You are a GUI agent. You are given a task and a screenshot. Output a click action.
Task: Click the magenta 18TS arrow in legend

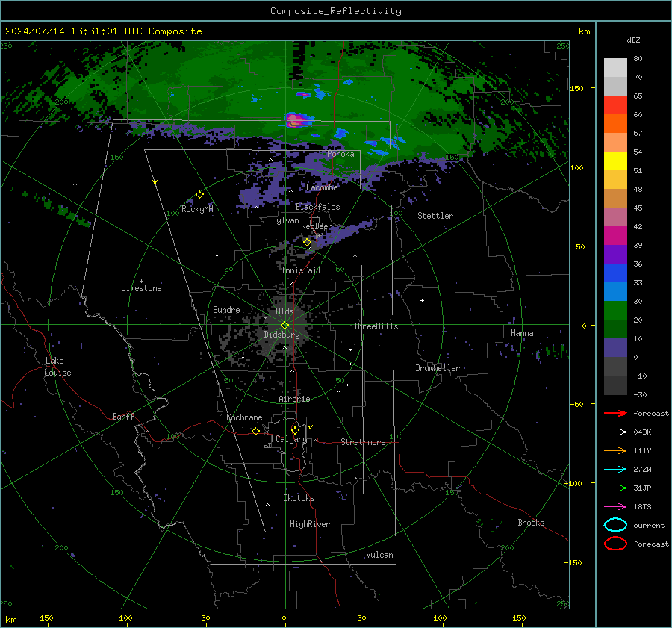click(x=615, y=507)
